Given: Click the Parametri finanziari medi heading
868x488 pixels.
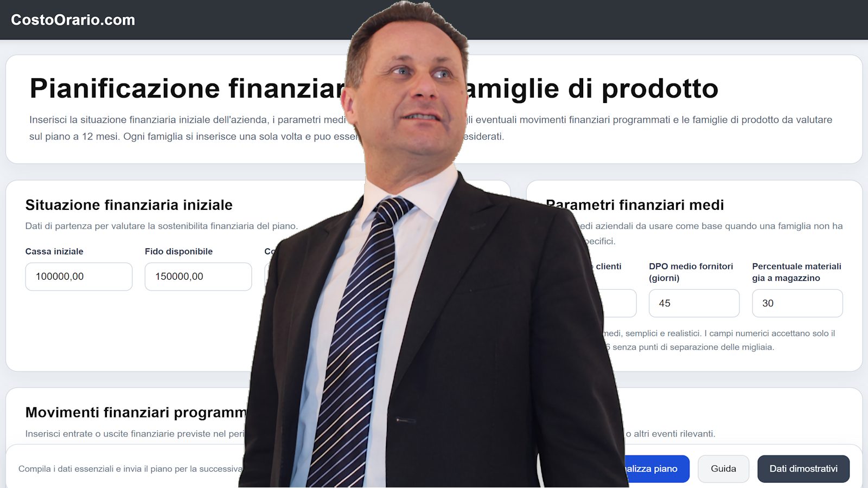Looking at the screenshot, I should [x=635, y=205].
